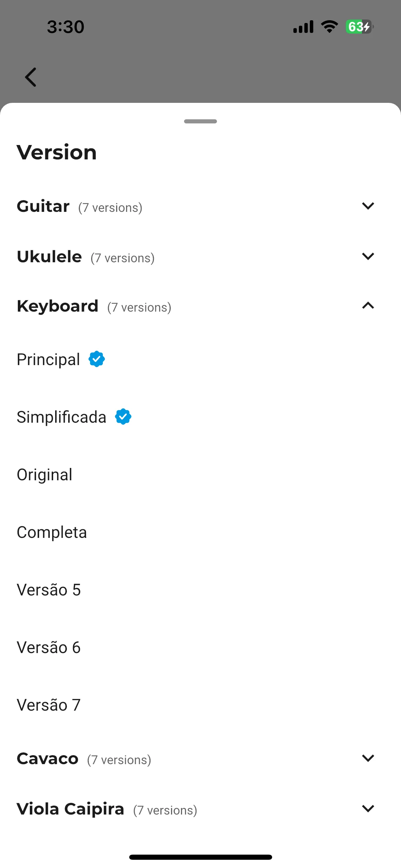Open Versão 5 of Keyboard
The height and width of the screenshot is (868, 401).
pyautogui.click(x=200, y=590)
